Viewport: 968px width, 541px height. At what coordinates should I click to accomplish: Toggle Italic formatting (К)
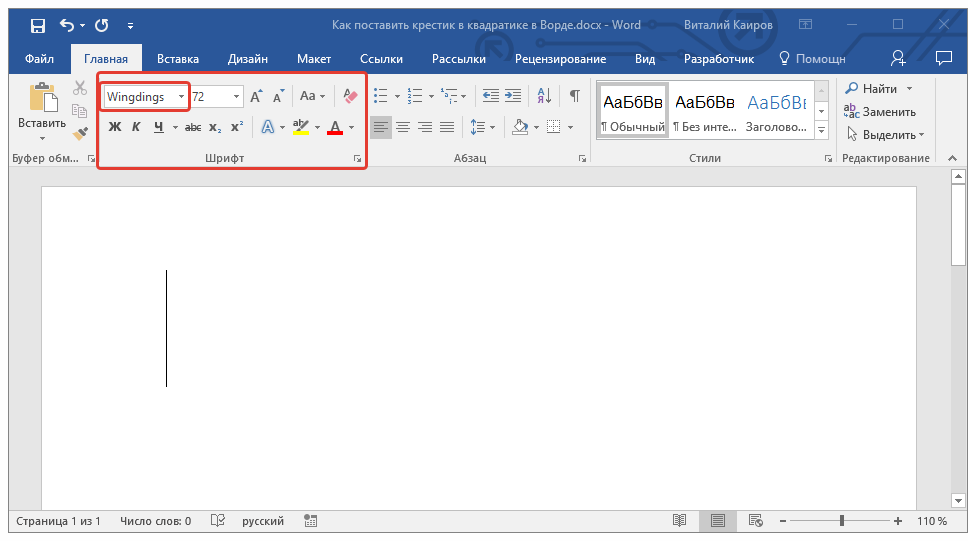coord(136,127)
